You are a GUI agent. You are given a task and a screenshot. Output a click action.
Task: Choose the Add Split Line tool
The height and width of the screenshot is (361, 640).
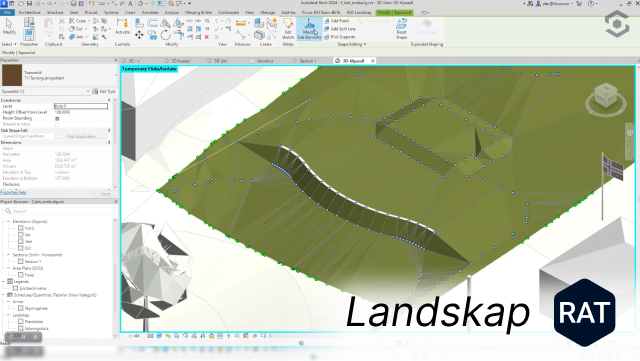pyautogui.click(x=340, y=29)
